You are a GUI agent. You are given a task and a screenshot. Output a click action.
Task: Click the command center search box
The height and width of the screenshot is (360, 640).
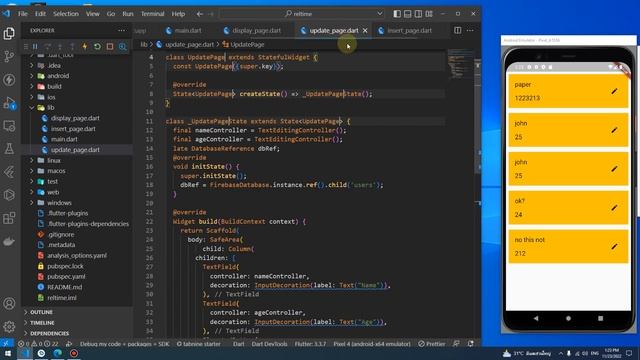(301, 14)
